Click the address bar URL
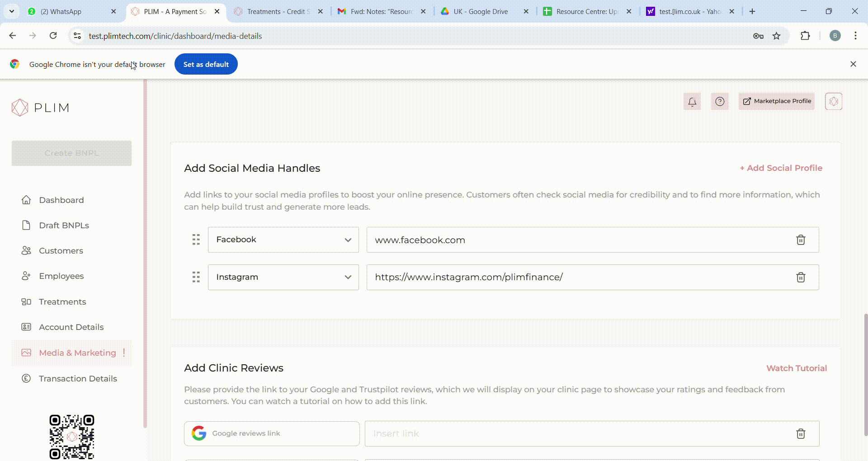This screenshot has height=461, width=868. (175, 36)
